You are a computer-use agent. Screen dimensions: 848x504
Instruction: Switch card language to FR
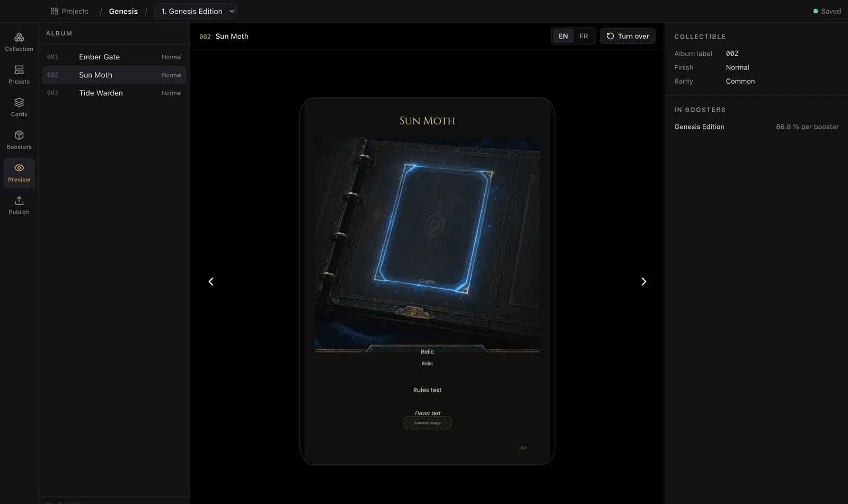coord(584,36)
